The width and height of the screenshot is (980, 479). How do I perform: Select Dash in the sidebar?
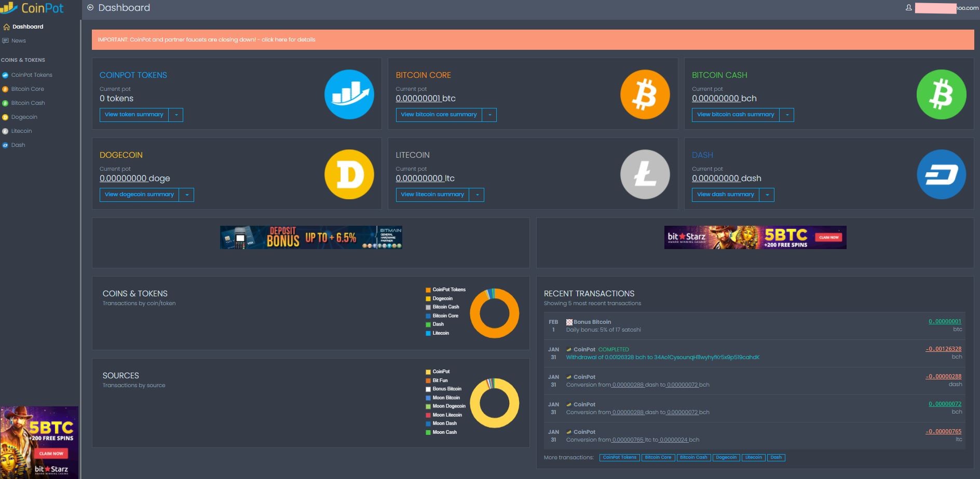coord(18,145)
